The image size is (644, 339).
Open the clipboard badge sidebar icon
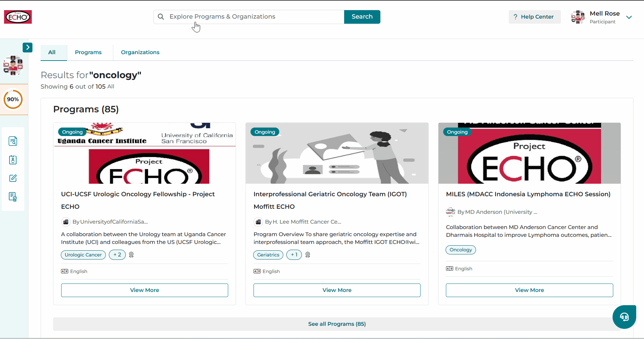[x=13, y=160]
